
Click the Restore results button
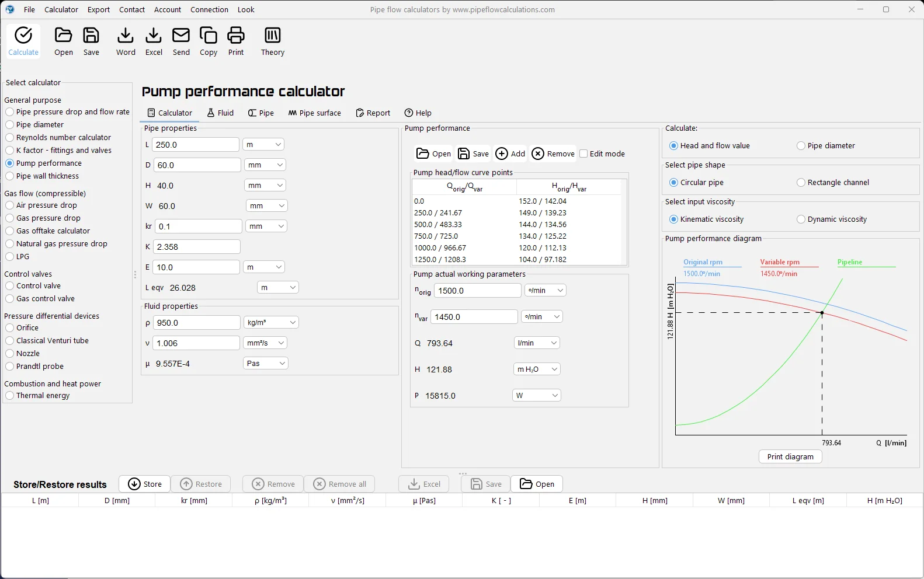pos(201,484)
